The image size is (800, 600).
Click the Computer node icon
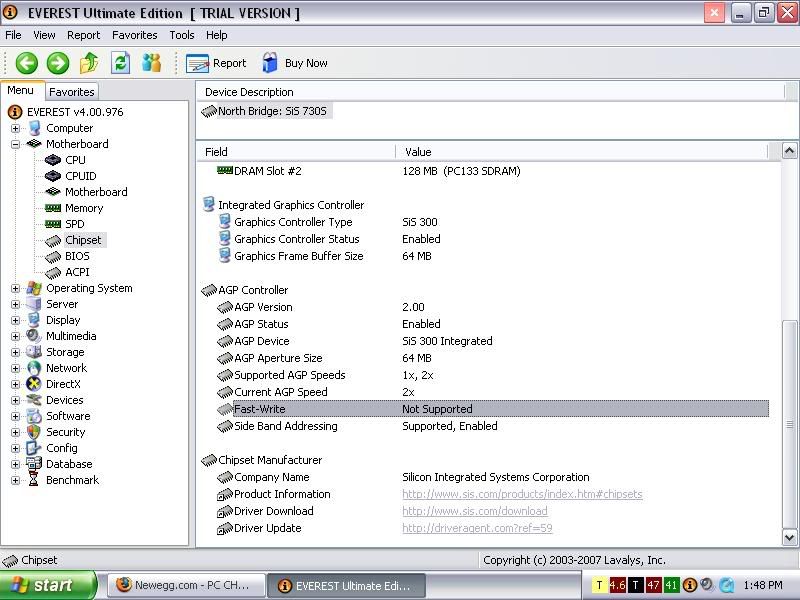pos(34,128)
